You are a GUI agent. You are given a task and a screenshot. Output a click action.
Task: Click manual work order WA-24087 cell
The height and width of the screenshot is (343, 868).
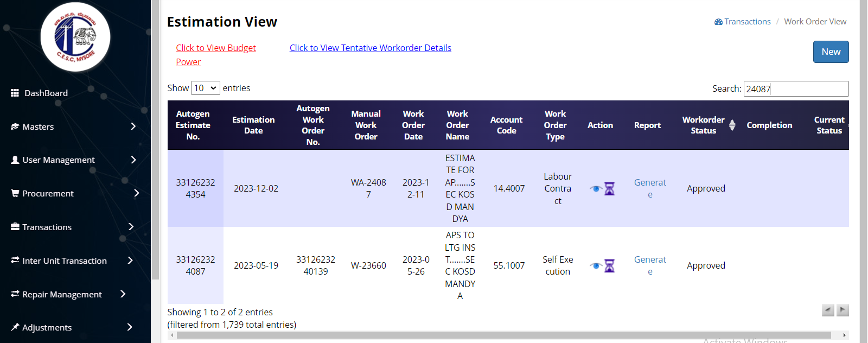click(368, 188)
